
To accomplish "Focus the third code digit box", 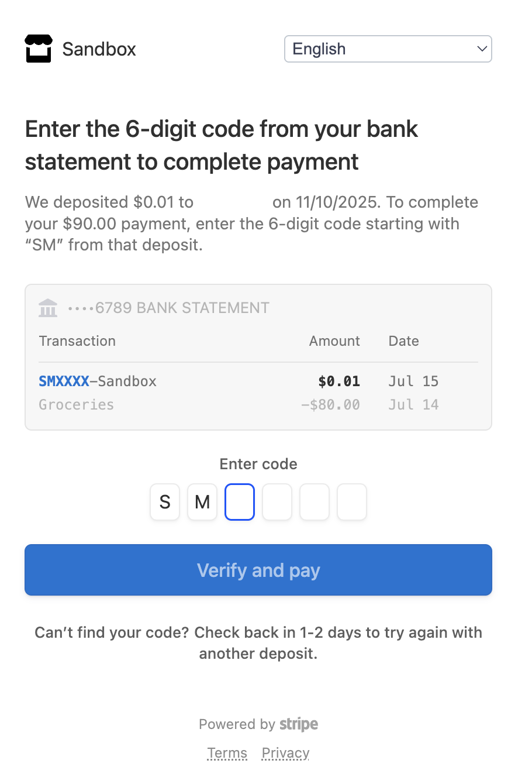I will [x=240, y=502].
